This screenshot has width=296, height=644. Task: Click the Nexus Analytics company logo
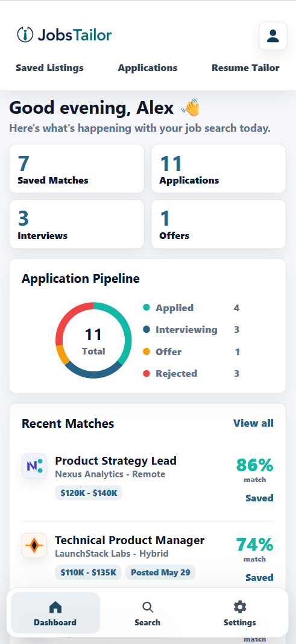34,466
